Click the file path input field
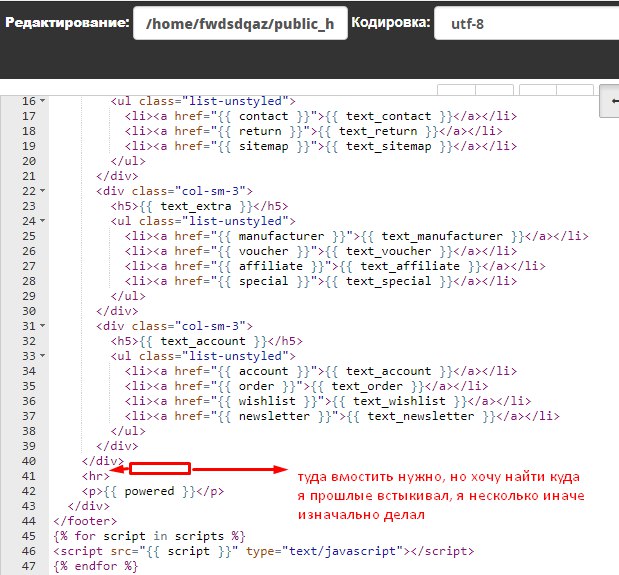The width and height of the screenshot is (619, 575). (240, 23)
